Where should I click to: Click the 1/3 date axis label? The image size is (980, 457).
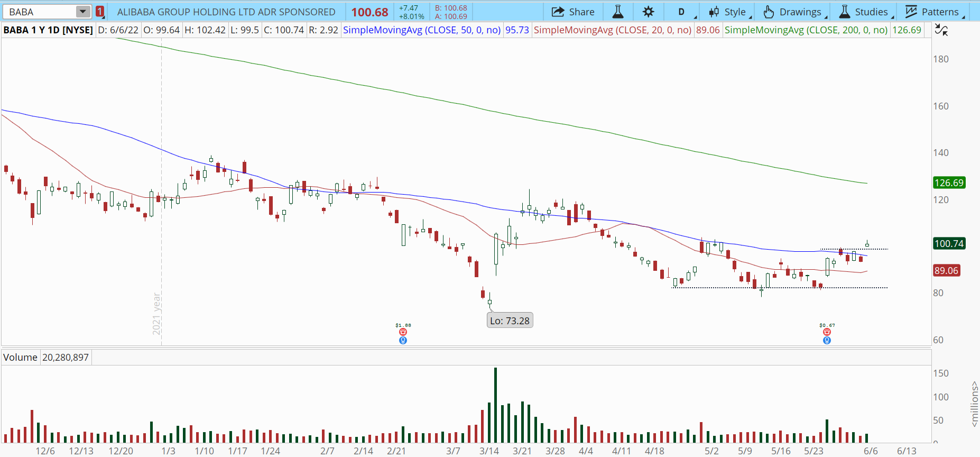[x=169, y=451]
